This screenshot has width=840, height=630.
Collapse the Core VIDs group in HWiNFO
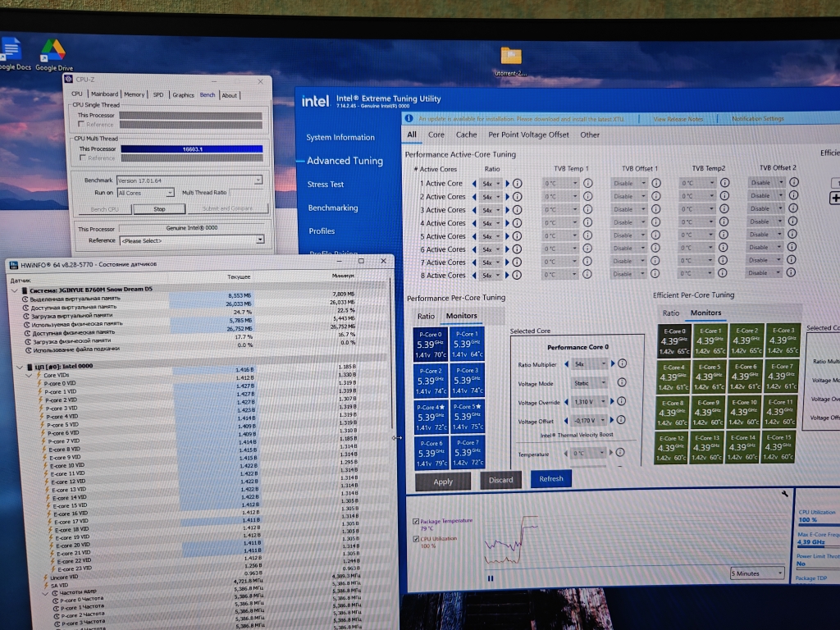pos(29,376)
